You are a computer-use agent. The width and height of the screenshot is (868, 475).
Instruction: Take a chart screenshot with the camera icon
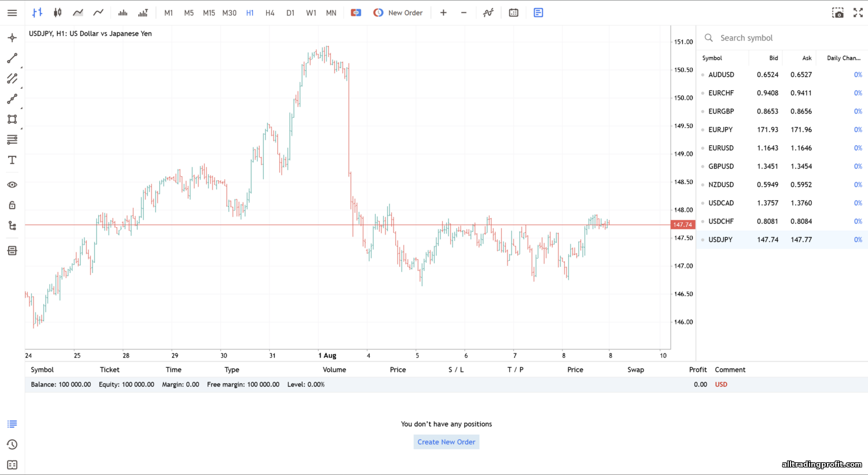click(x=837, y=13)
